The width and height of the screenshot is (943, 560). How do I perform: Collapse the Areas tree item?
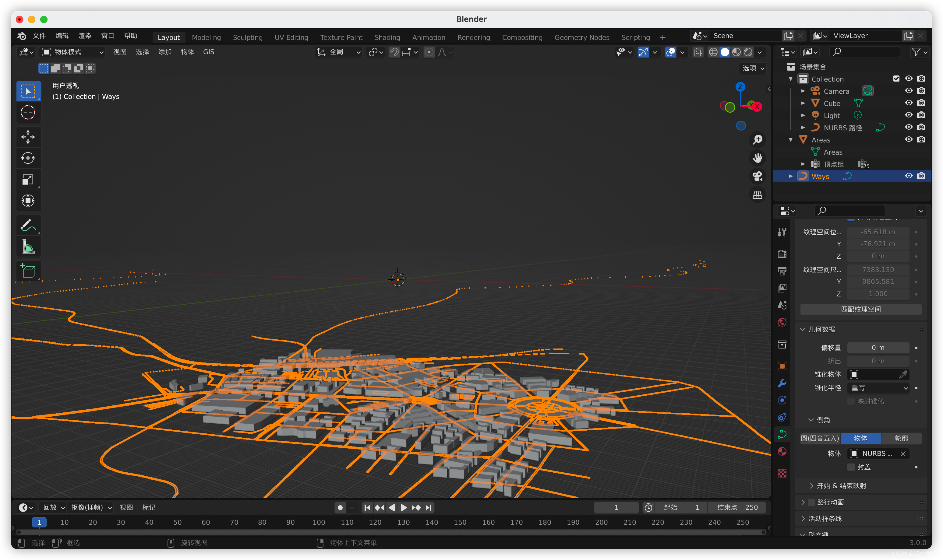pos(790,140)
